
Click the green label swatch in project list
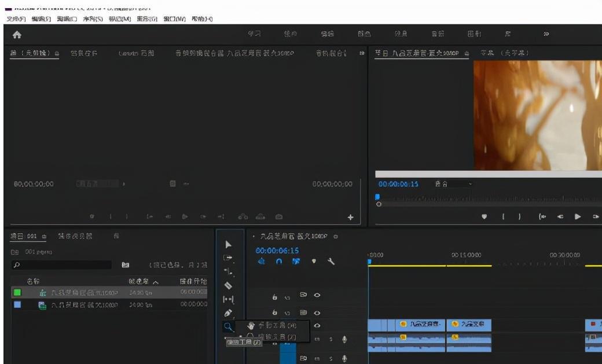[17, 293]
